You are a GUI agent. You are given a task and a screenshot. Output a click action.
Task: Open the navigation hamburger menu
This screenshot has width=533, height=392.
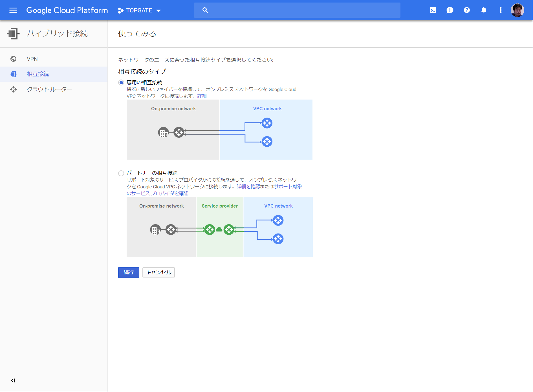(x=13, y=10)
